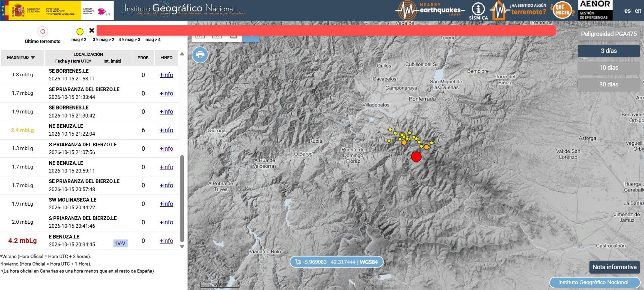Click 'Castrocalbón' map label
Image resolution: width=644 pixels, height=290 pixels.
(x=610, y=245)
